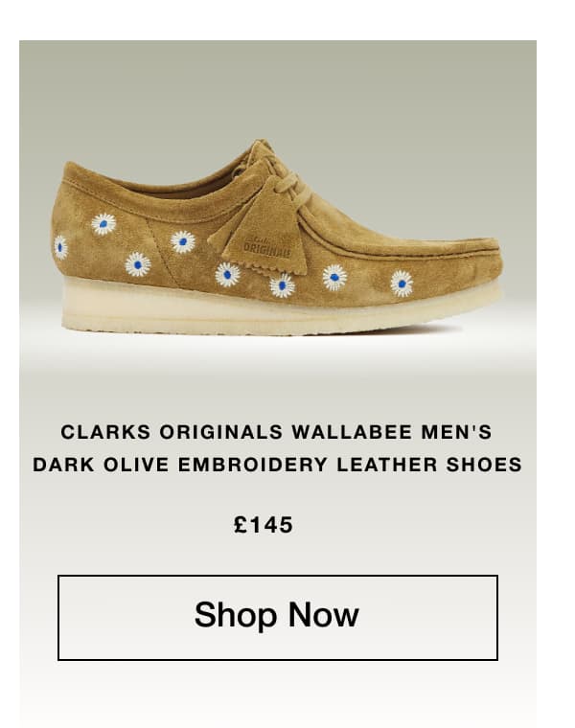Click the word 'WALLABEE' in the title
575x728 pixels.
352,432
